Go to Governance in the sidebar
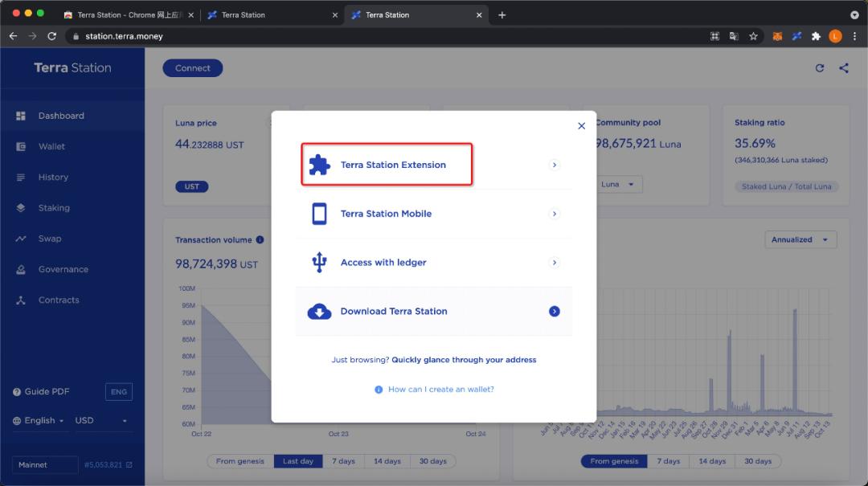 point(63,269)
